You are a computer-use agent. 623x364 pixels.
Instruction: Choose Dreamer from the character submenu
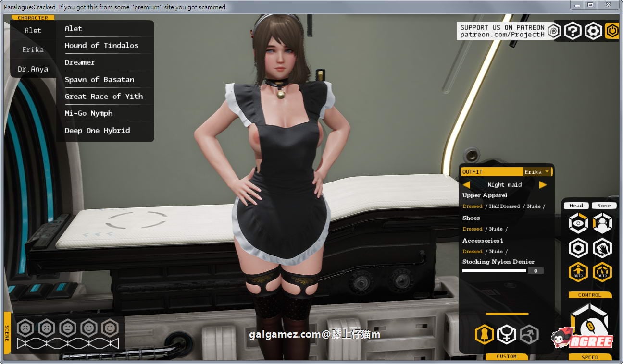tap(80, 62)
